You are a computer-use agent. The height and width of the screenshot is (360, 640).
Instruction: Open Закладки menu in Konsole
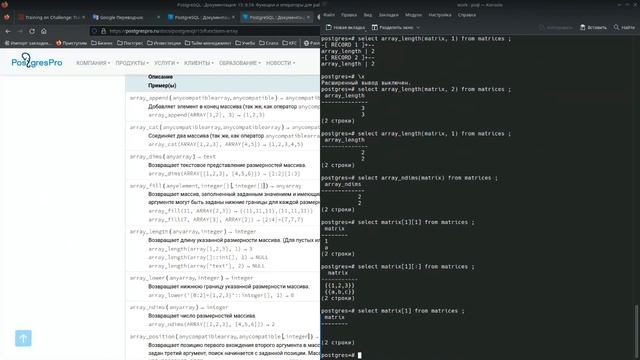pyautogui.click(x=388, y=15)
